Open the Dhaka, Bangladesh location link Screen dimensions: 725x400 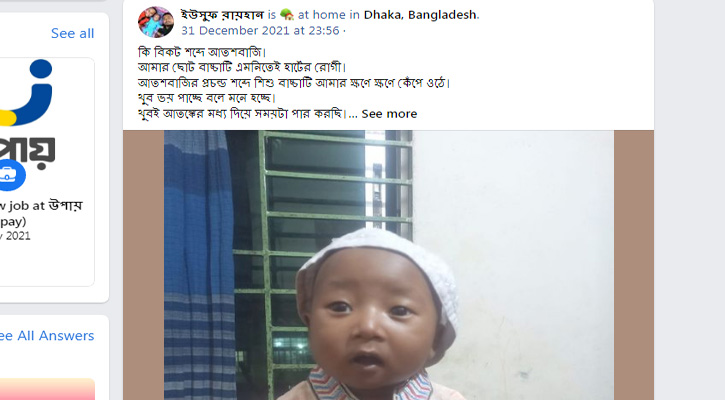point(420,15)
